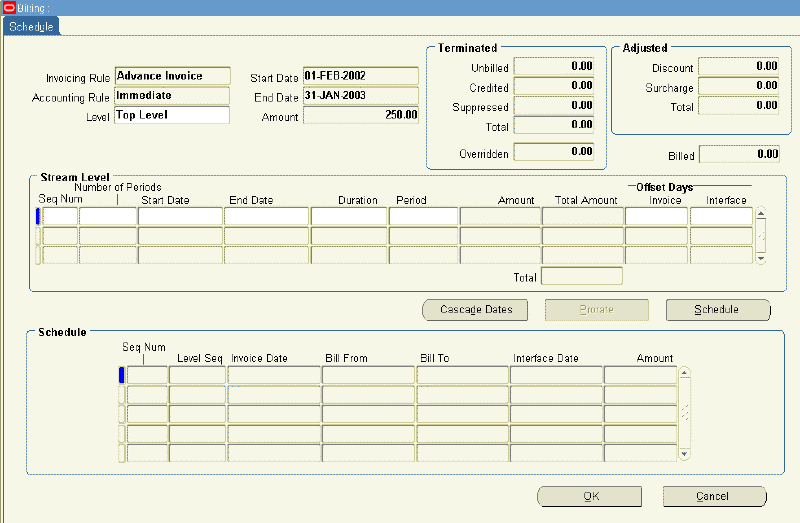
Task: Select the Schedule tab
Action: pos(31,27)
